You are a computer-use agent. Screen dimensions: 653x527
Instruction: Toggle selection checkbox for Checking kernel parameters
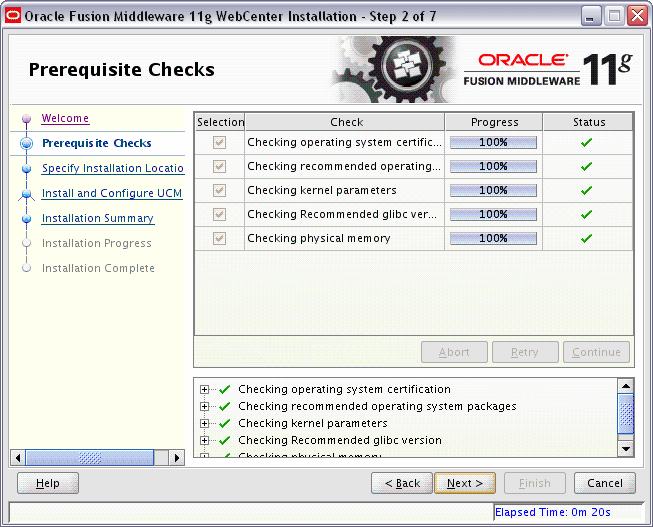pyautogui.click(x=219, y=190)
